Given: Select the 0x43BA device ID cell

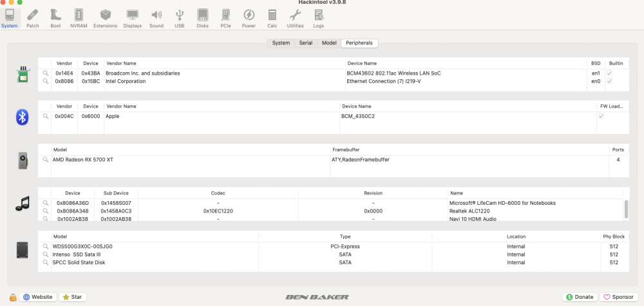Looking at the screenshot, I should coord(90,73).
